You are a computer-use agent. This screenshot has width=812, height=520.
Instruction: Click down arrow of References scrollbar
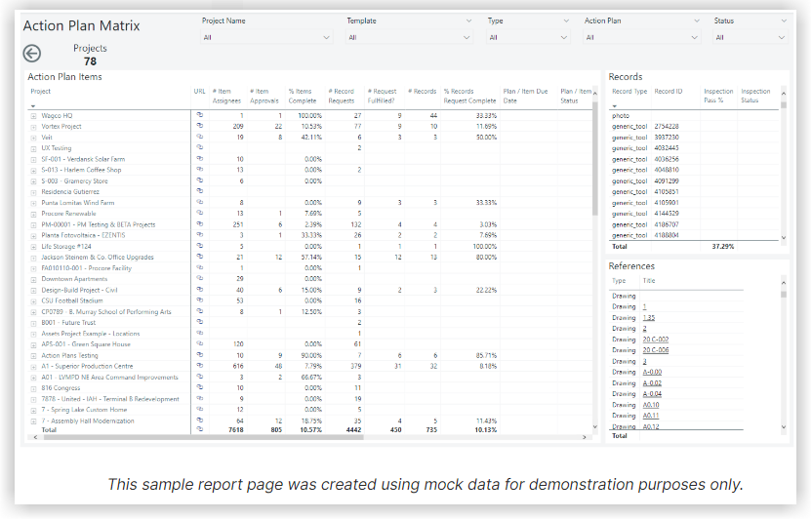(x=784, y=427)
